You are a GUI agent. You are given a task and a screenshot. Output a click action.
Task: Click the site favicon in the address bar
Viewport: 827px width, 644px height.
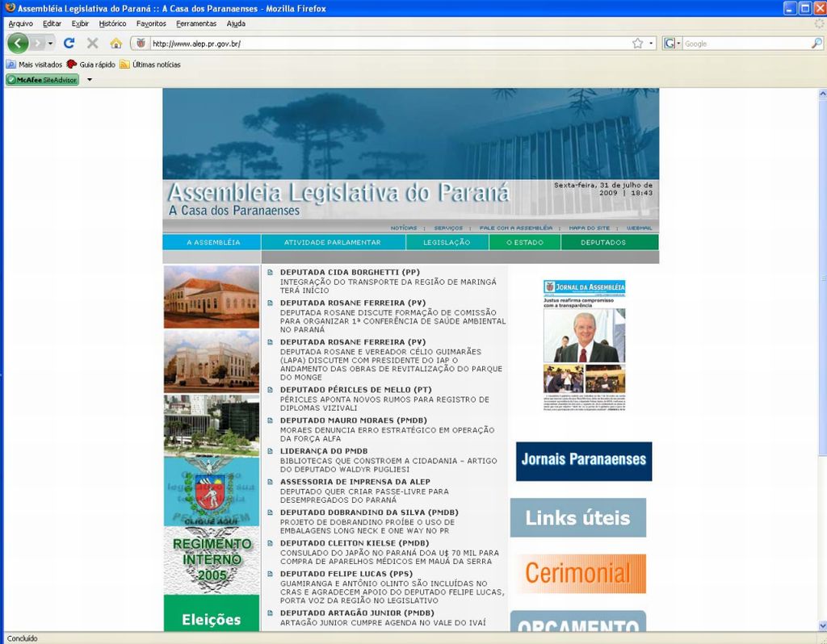(141, 42)
